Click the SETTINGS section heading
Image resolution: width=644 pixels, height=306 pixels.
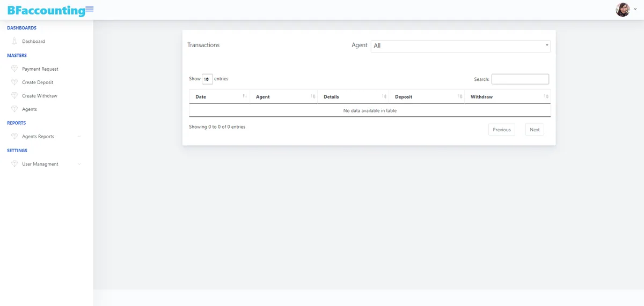[17, 151]
